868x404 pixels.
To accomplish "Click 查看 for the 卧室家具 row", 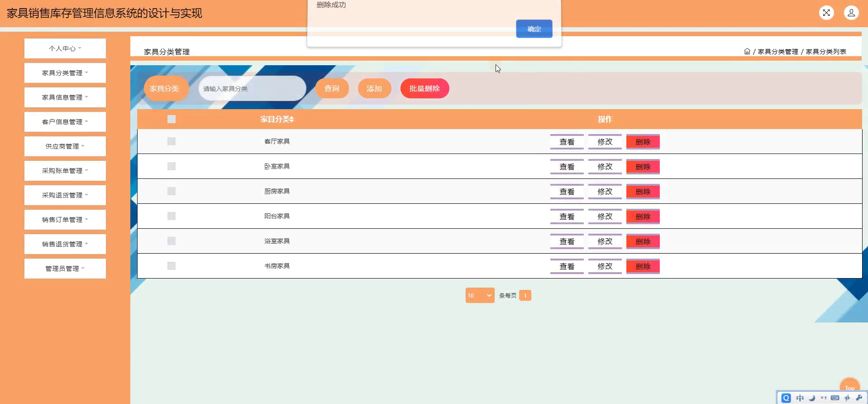I will 567,167.
